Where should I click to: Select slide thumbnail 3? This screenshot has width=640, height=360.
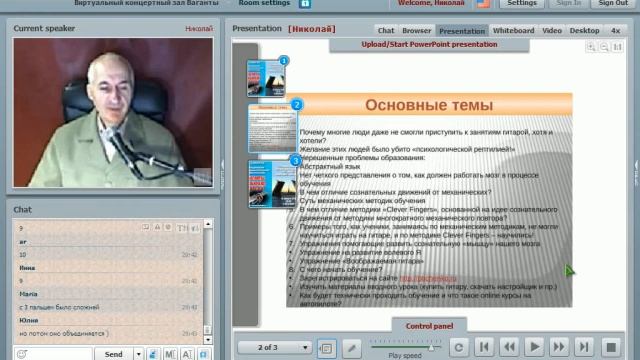coord(272,184)
